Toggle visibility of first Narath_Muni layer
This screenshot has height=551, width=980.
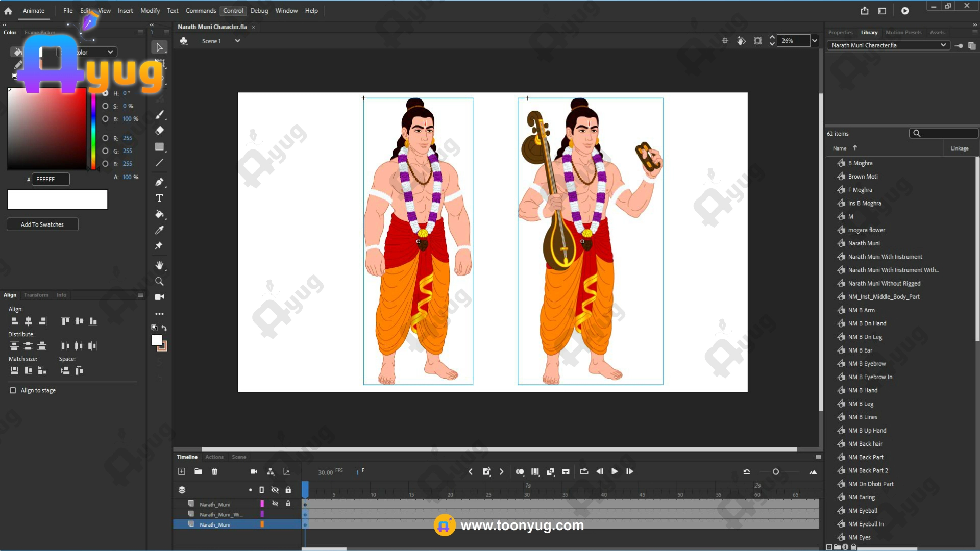275,504
